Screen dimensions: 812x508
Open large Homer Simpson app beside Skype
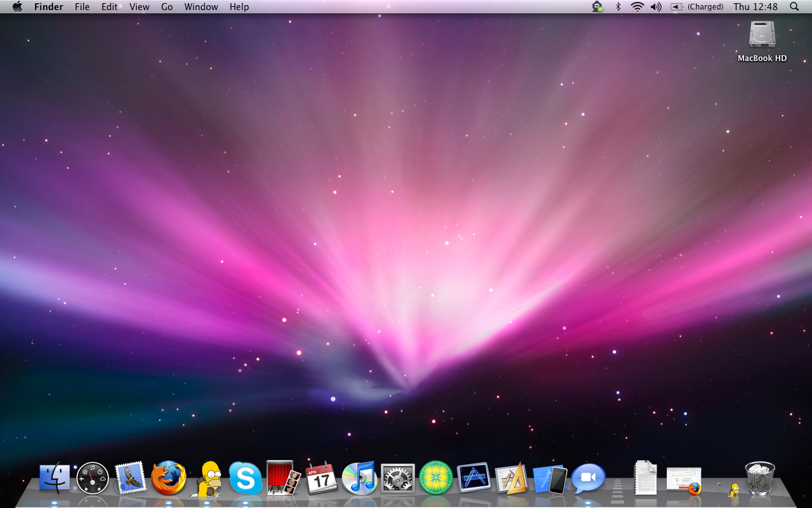pos(207,478)
